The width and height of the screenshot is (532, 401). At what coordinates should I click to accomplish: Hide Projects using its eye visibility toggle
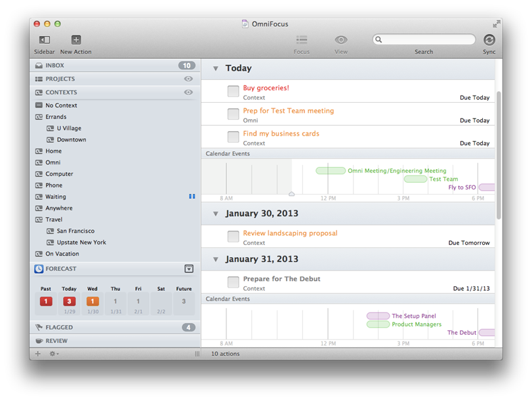(x=189, y=79)
